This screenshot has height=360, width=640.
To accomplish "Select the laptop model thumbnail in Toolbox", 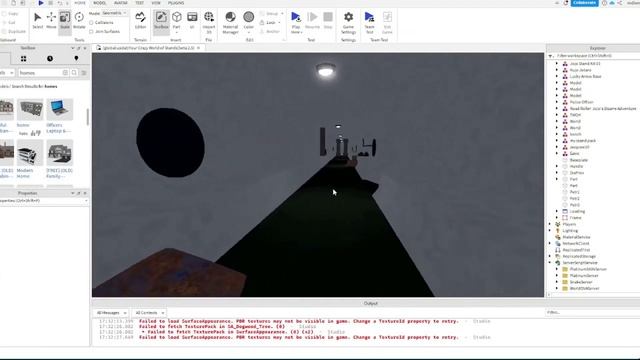I will point(60,109).
